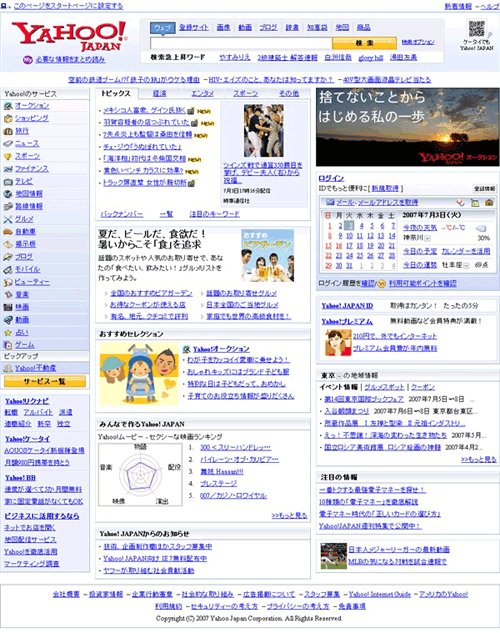Click the モバイル mobile phone icon
Screen dimensions: 500x633
click(8, 270)
